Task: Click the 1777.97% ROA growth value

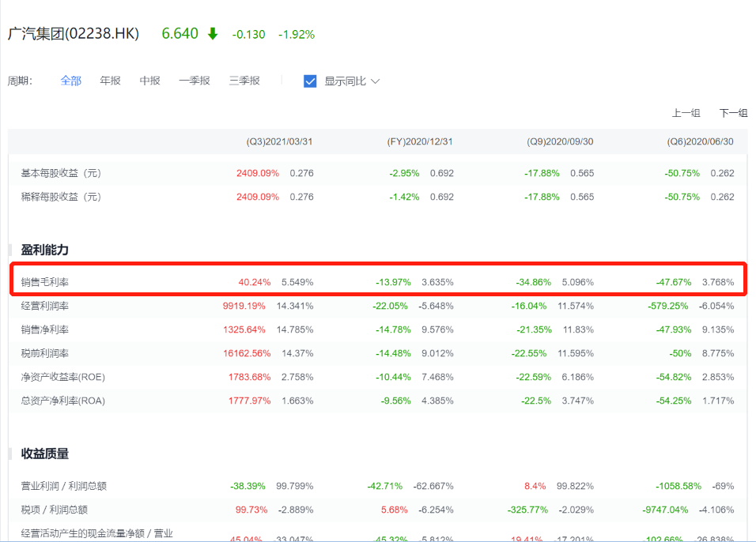Action: click(249, 401)
